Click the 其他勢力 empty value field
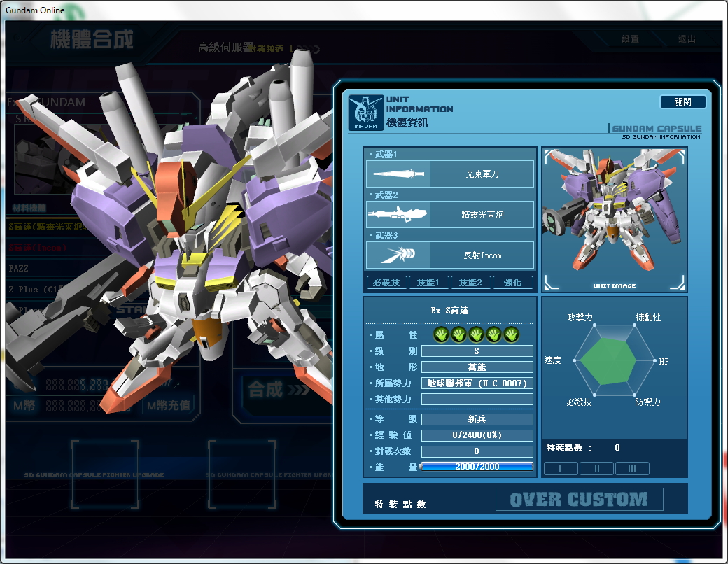 click(x=477, y=400)
